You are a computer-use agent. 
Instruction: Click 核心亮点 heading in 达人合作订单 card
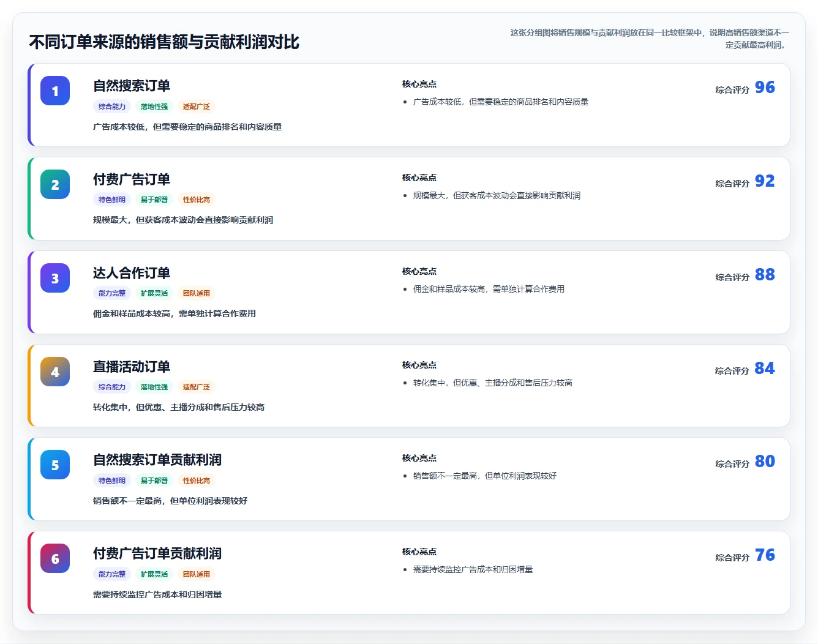[419, 271]
